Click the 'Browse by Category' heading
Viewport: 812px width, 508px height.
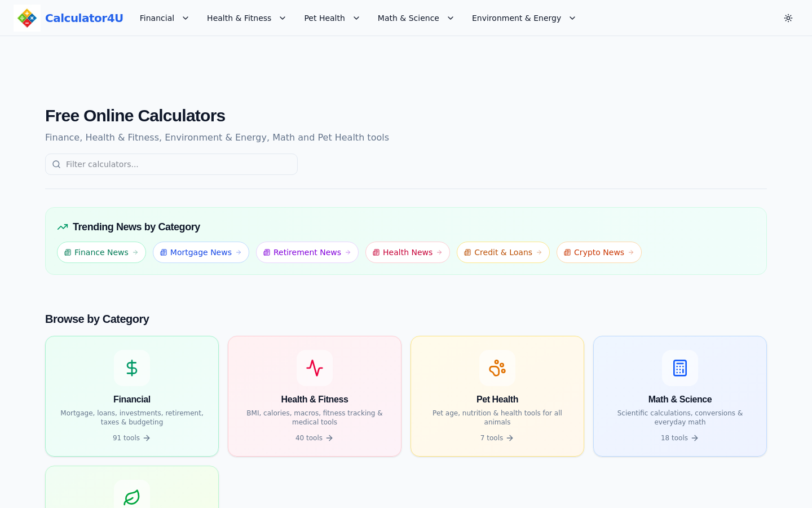[x=97, y=319]
